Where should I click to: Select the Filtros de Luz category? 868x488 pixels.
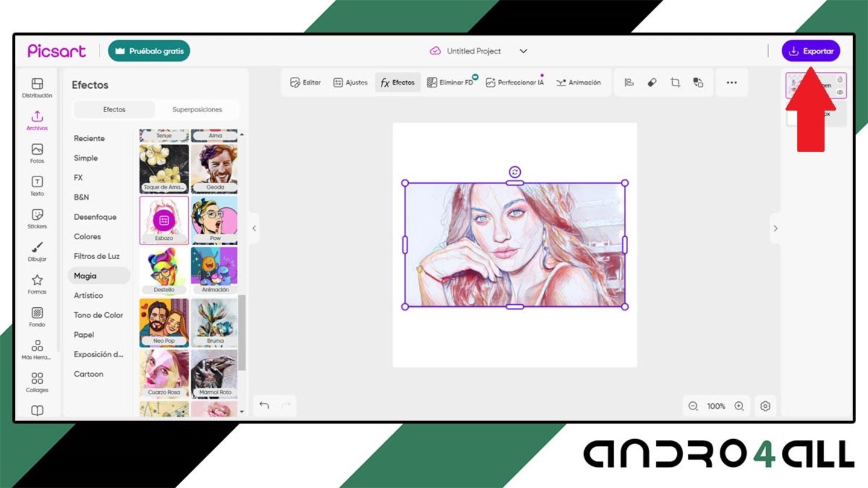97,256
